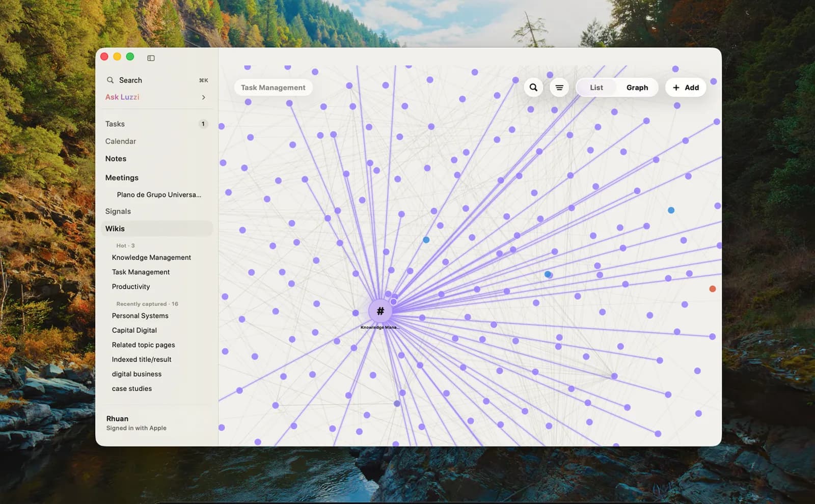This screenshot has height=504, width=815.
Task: Open Tasks in the sidebar
Action: click(115, 124)
